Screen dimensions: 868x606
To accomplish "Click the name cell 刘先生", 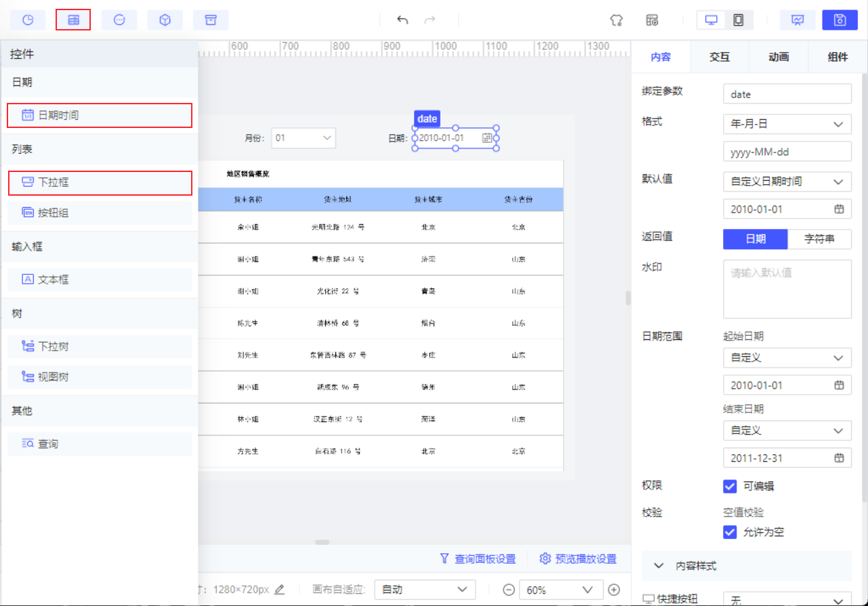I will click(248, 355).
